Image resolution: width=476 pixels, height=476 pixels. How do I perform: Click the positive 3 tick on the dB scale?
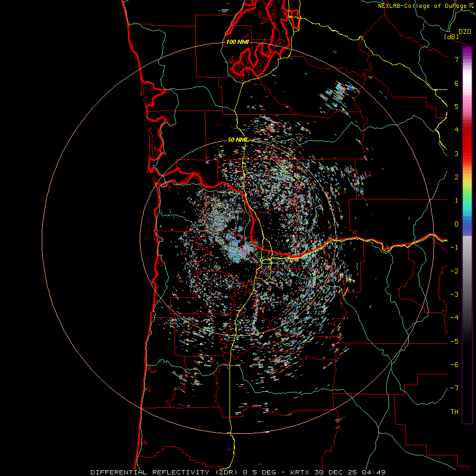tap(456, 153)
